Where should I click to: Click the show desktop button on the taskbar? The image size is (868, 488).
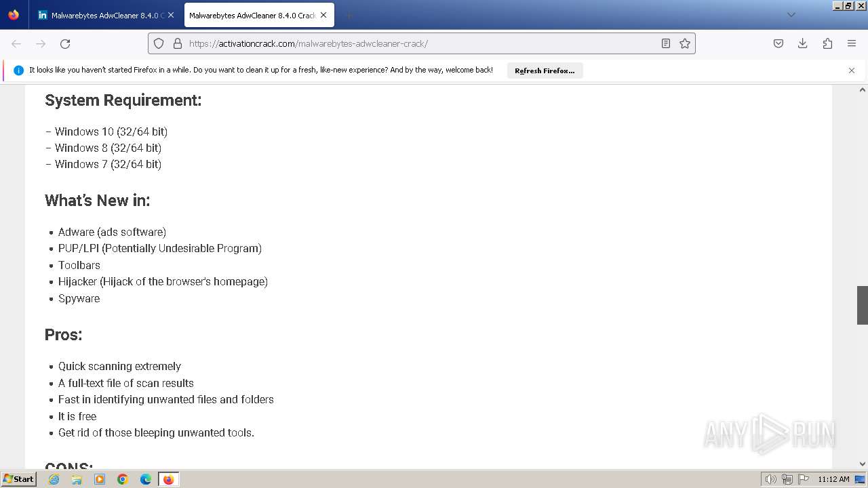click(x=861, y=479)
